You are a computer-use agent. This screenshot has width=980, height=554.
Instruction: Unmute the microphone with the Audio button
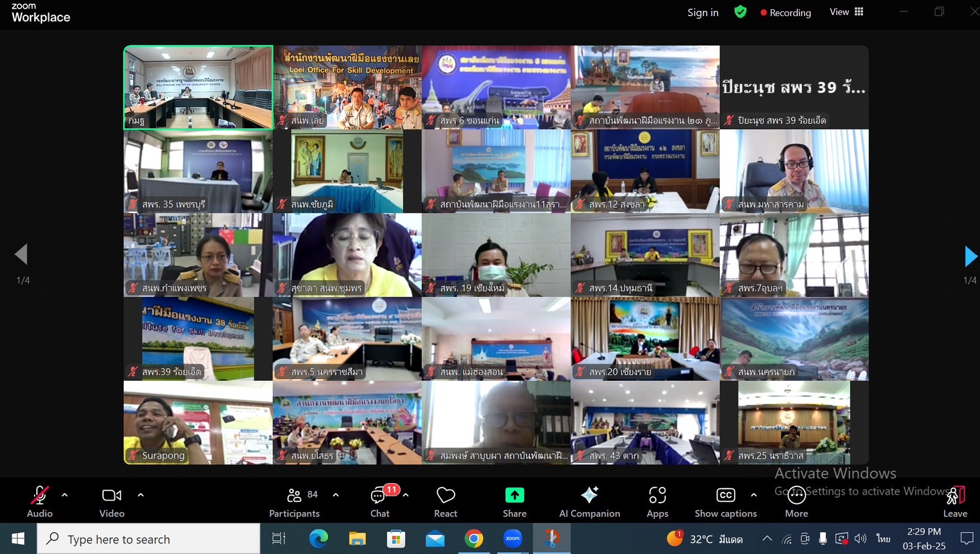point(40,501)
